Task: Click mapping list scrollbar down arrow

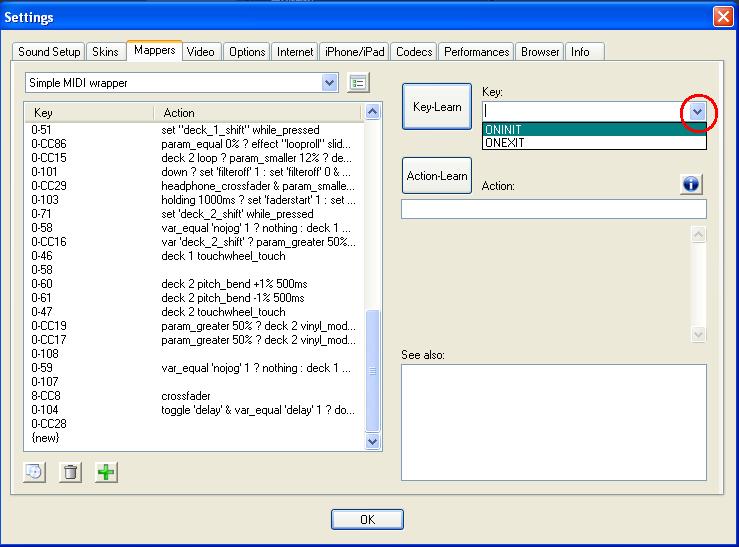Action: click(374, 440)
